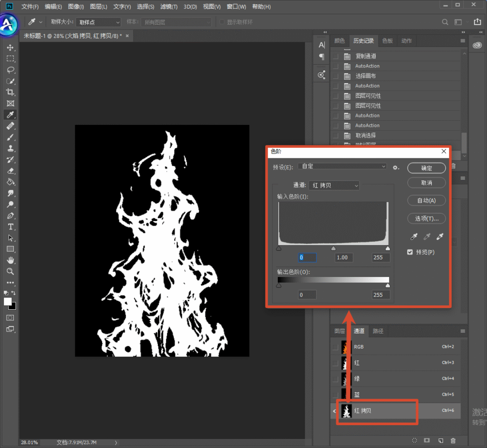The width and height of the screenshot is (487, 448).
Task: Click the input white point slider
Action: click(388, 248)
